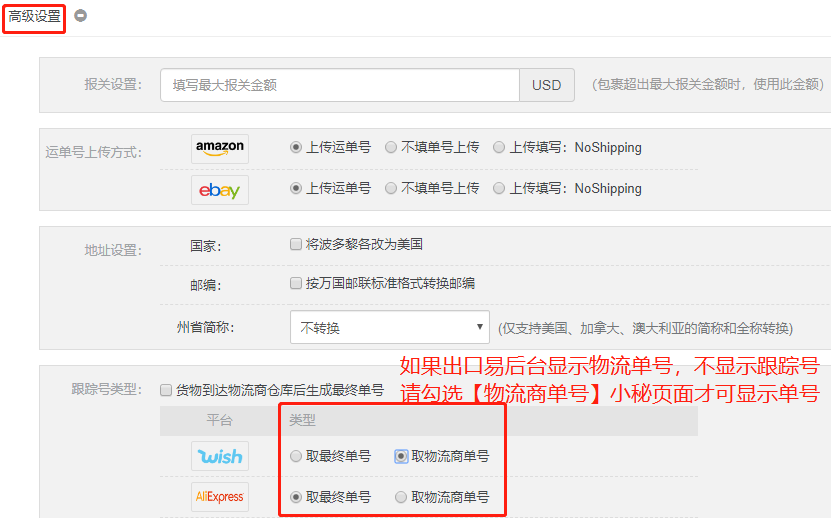
Task: Select 上传运单号 for Amazon
Action: click(296, 147)
